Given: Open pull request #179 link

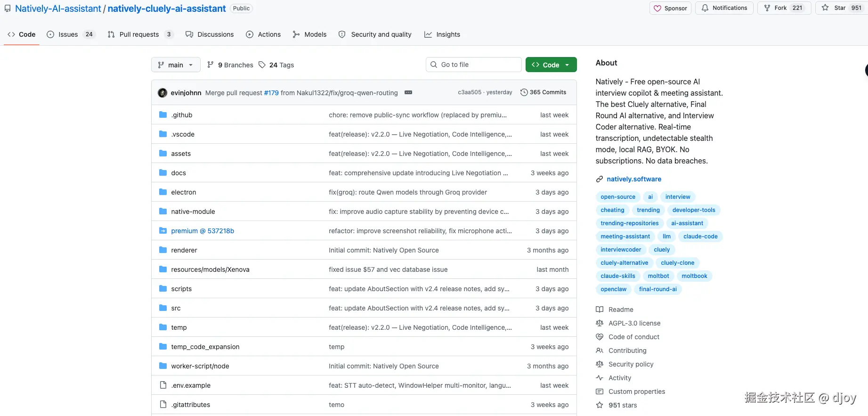Looking at the screenshot, I should [x=271, y=93].
